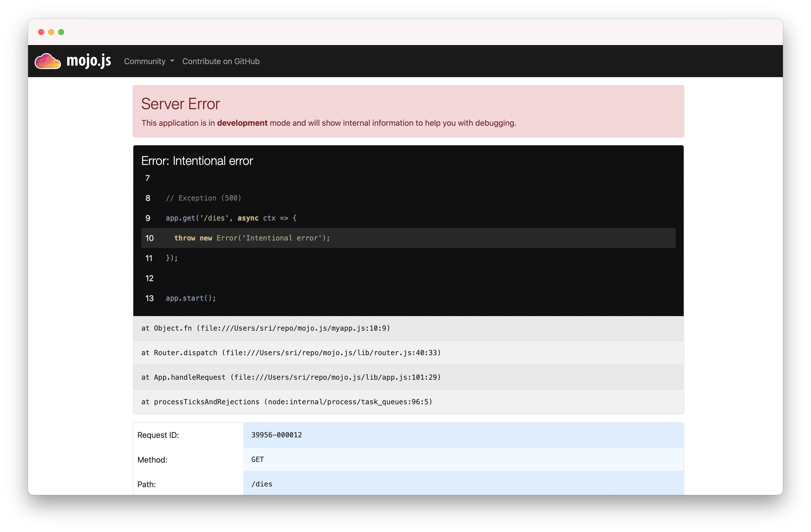Click the Method value GET

coord(257,459)
